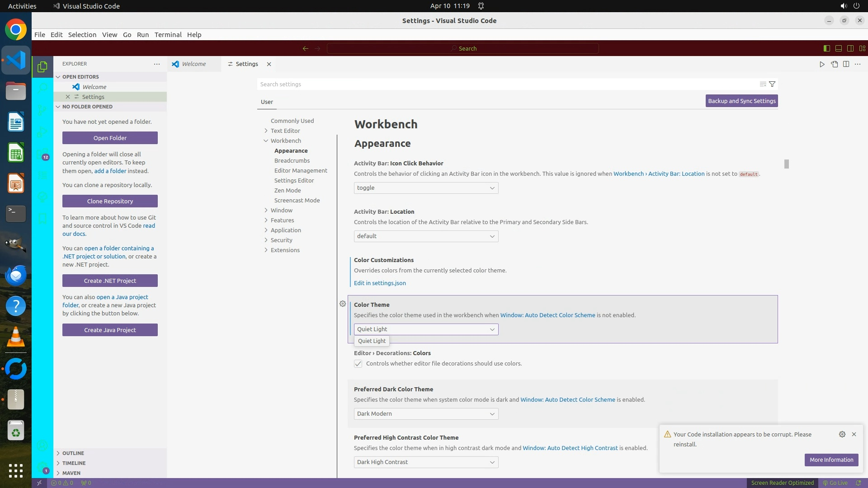The width and height of the screenshot is (868, 488).
Task: Click the Backup and Sync Settings button
Action: tap(741, 101)
